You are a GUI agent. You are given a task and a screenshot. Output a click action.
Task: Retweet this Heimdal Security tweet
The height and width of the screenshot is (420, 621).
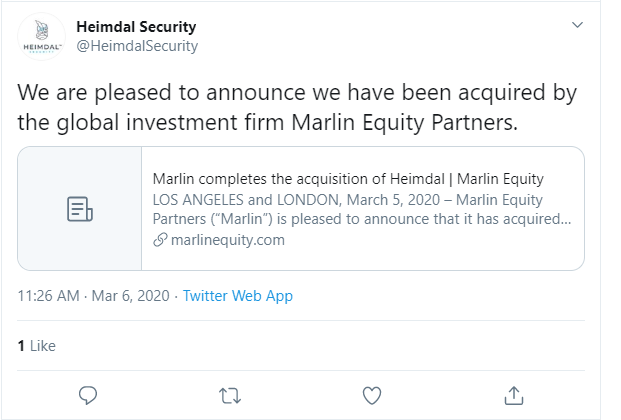point(229,394)
